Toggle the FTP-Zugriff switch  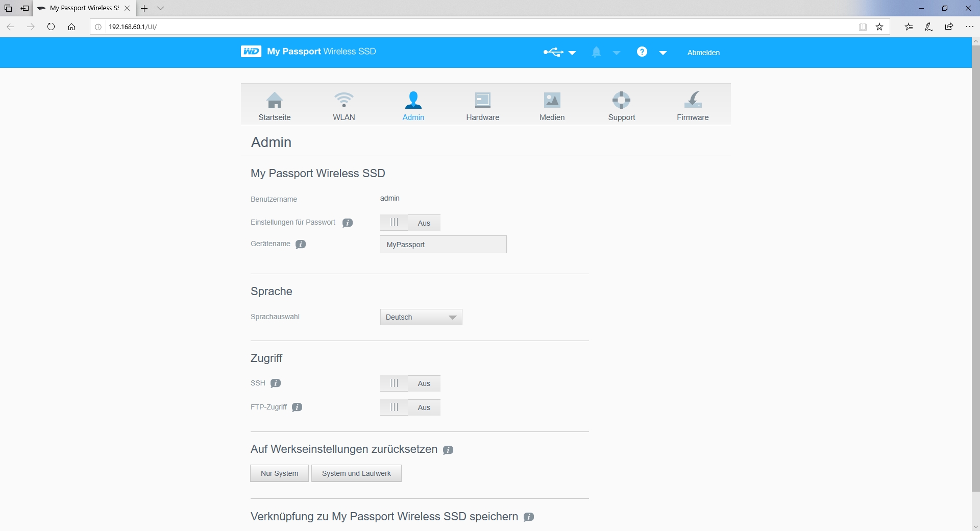pyautogui.click(x=410, y=407)
